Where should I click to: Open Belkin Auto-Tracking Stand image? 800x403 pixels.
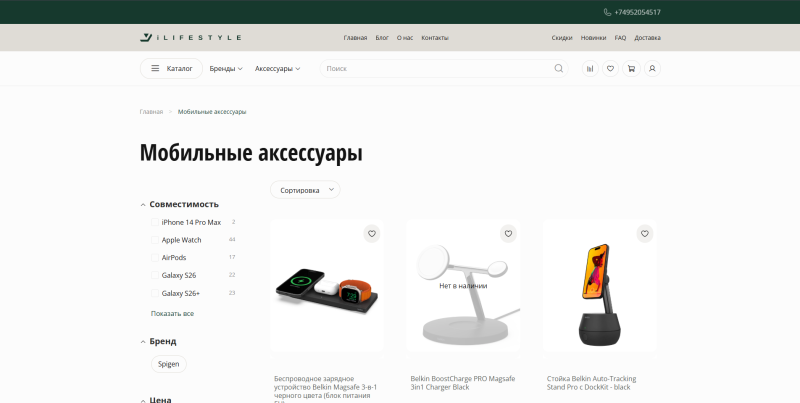(x=599, y=286)
